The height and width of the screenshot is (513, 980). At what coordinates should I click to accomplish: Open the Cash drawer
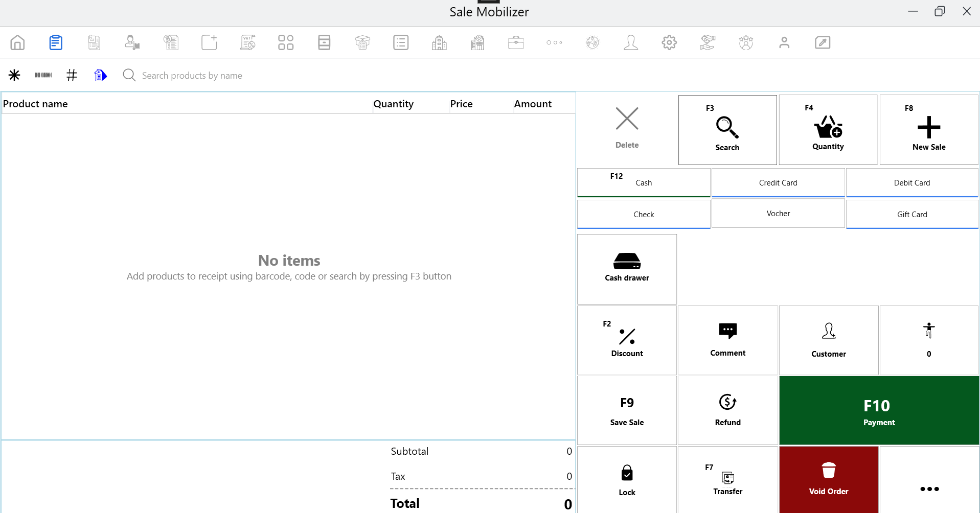[x=626, y=268]
